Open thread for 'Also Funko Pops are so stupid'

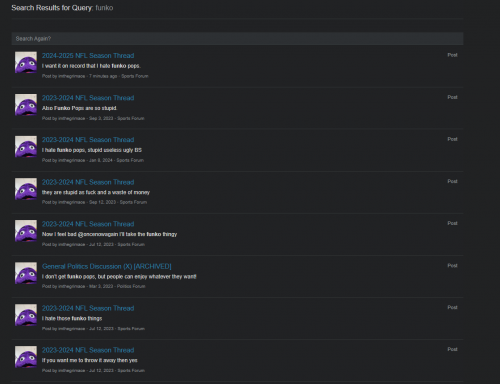[88, 98]
